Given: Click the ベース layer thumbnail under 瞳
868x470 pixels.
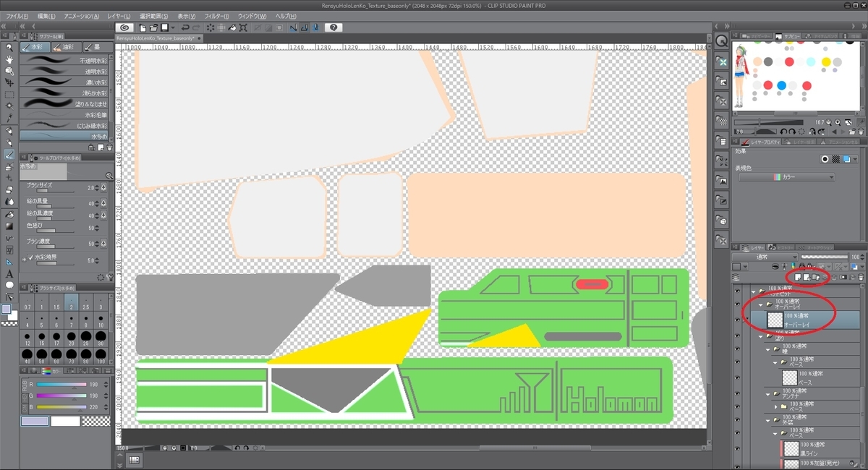Looking at the screenshot, I should point(790,377).
